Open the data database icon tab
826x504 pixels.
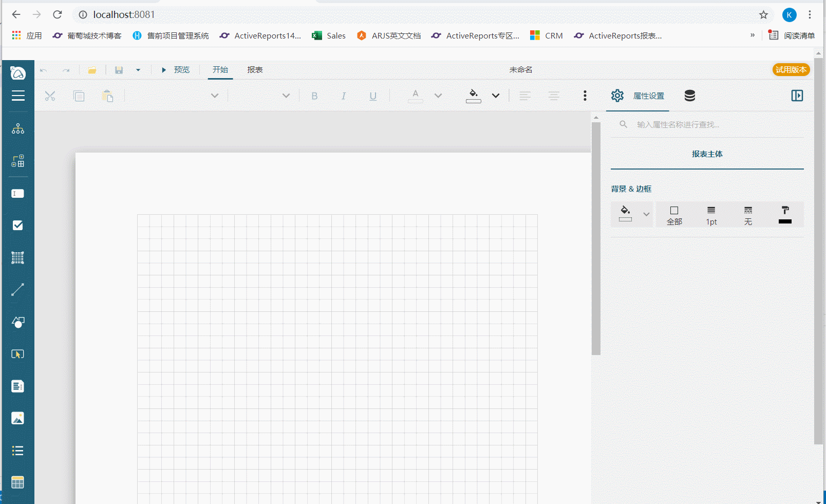point(690,96)
